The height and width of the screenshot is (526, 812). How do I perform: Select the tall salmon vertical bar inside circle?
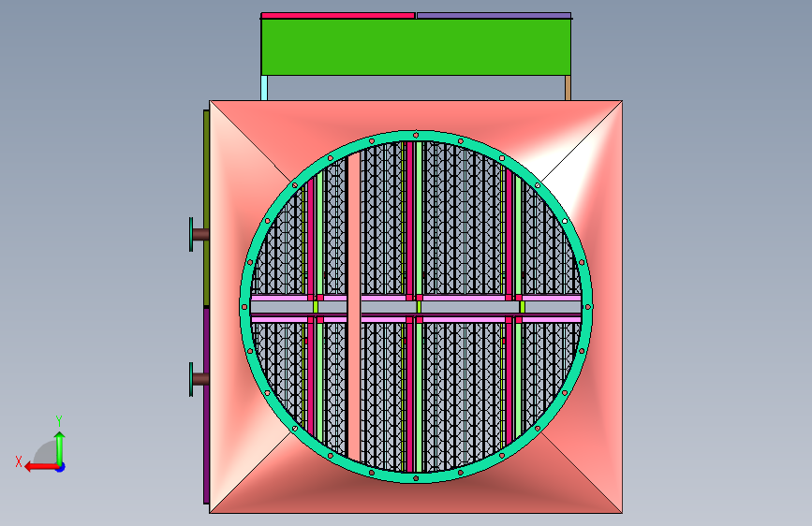click(354, 306)
